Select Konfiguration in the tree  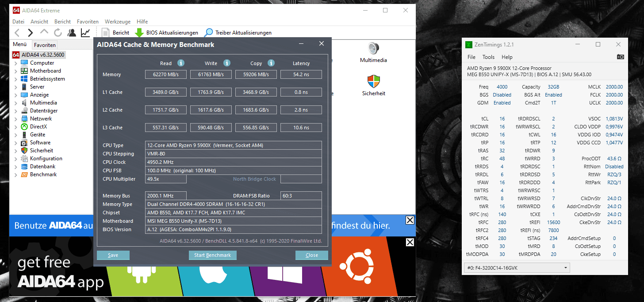click(x=46, y=159)
